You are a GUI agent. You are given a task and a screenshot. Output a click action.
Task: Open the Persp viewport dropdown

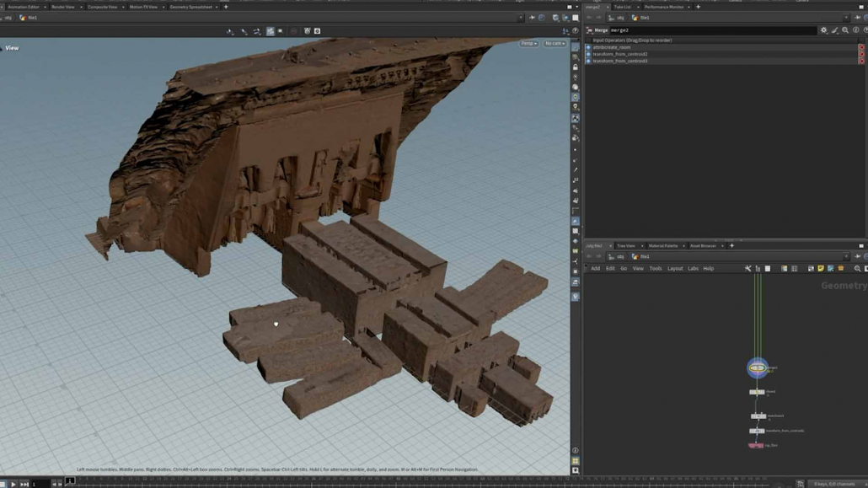[528, 43]
